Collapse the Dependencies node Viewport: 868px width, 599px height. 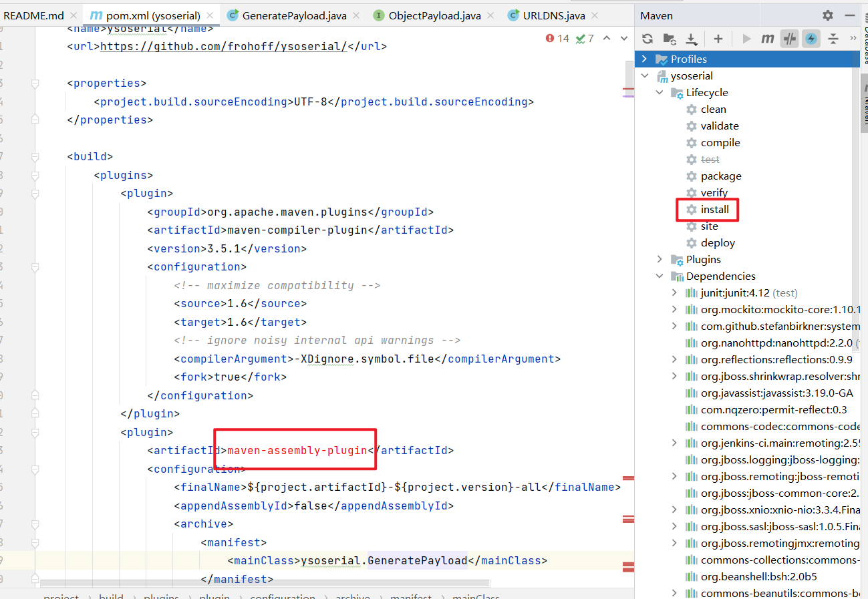(x=660, y=276)
